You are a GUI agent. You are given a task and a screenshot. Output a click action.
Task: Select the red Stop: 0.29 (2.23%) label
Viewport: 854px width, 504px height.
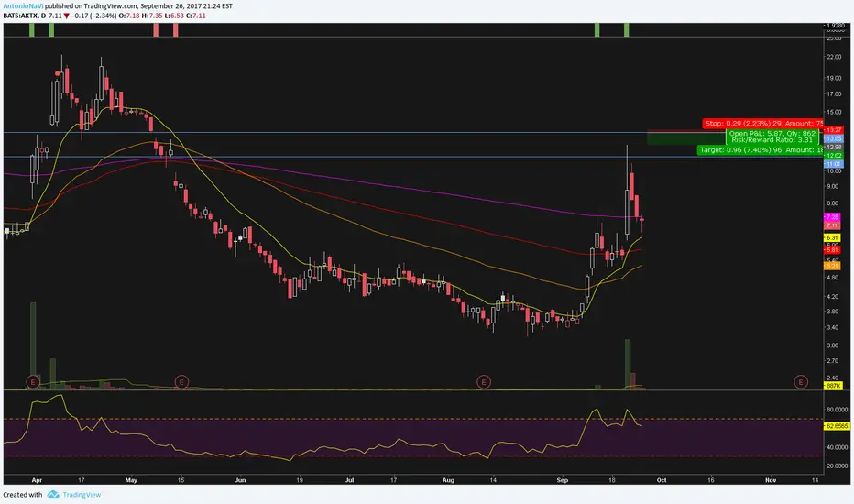point(762,124)
